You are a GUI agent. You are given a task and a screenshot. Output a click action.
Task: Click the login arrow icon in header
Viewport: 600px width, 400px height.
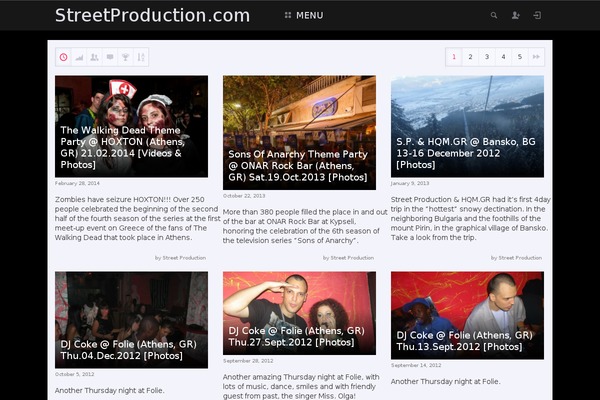coord(537,15)
